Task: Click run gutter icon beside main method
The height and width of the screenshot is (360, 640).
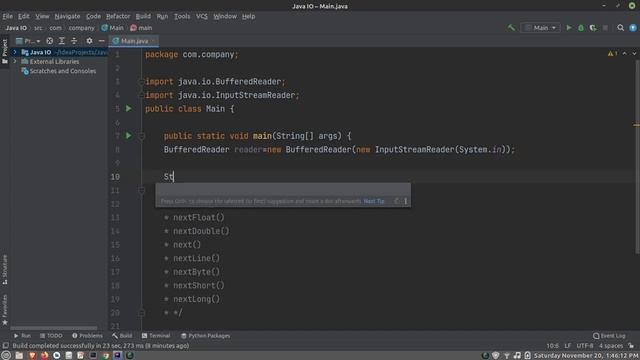Action: coord(129,136)
